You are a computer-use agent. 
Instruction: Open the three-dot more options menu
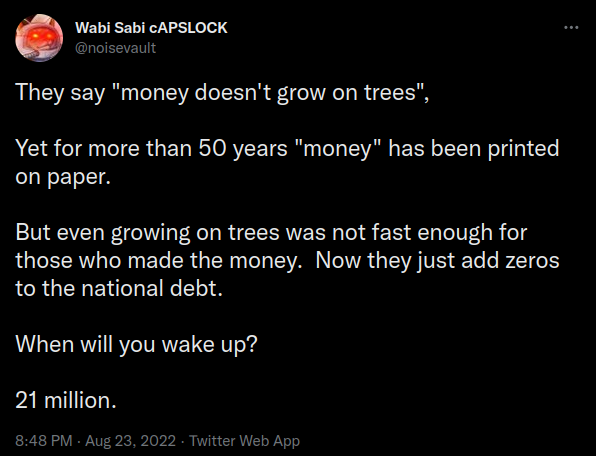(571, 27)
